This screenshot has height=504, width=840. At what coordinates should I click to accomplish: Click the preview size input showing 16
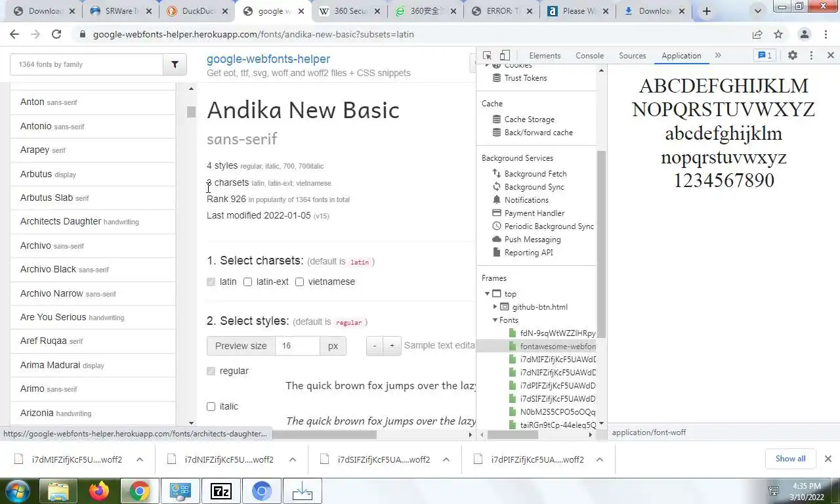[297, 346]
